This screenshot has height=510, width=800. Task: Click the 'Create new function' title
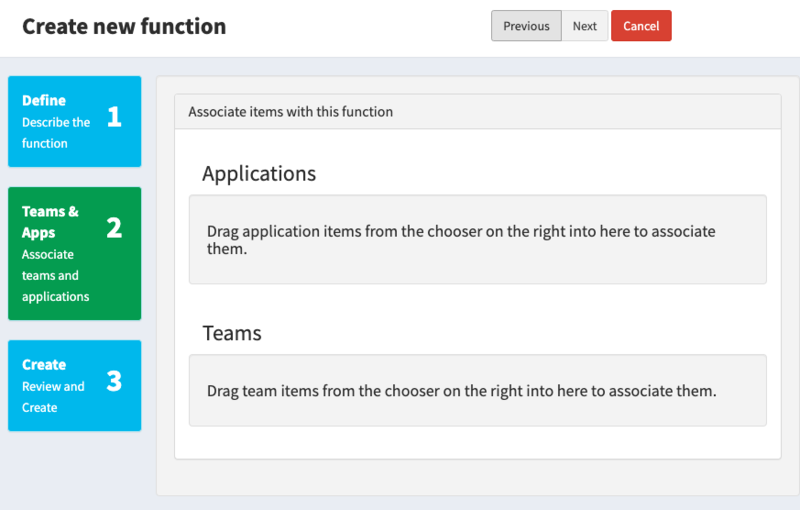pyautogui.click(x=124, y=27)
